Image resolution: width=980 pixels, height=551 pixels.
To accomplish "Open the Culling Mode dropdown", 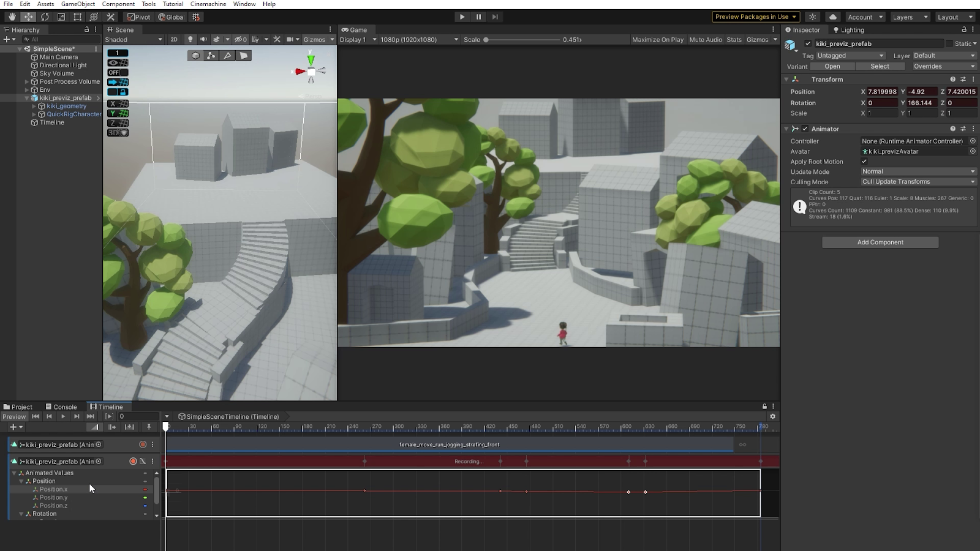I will coord(918,182).
